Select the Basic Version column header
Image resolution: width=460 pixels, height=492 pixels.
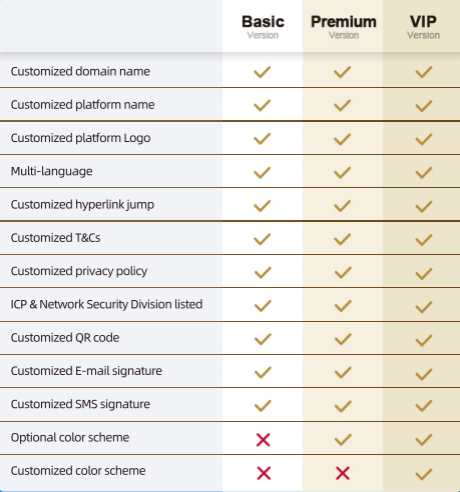[x=263, y=27]
